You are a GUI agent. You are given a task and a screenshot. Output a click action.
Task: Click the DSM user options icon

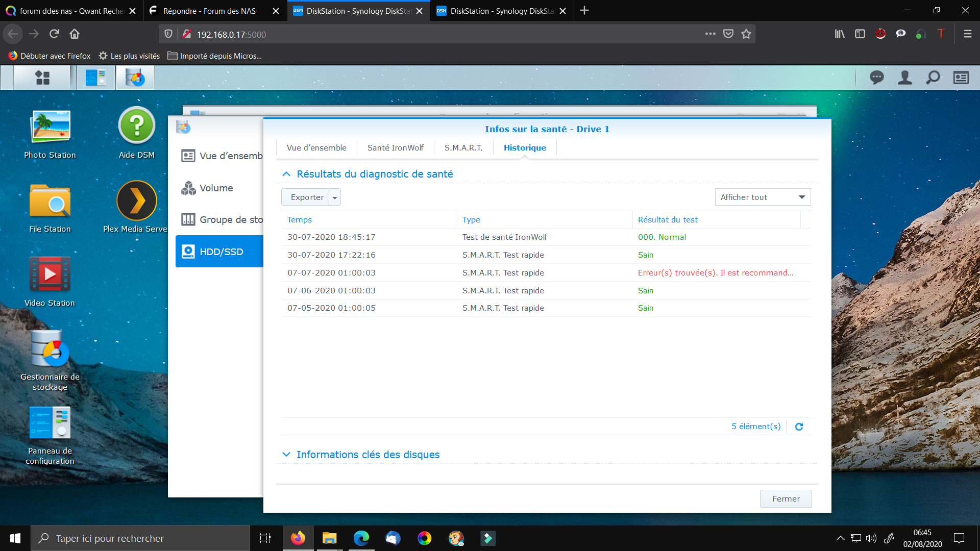(x=904, y=78)
